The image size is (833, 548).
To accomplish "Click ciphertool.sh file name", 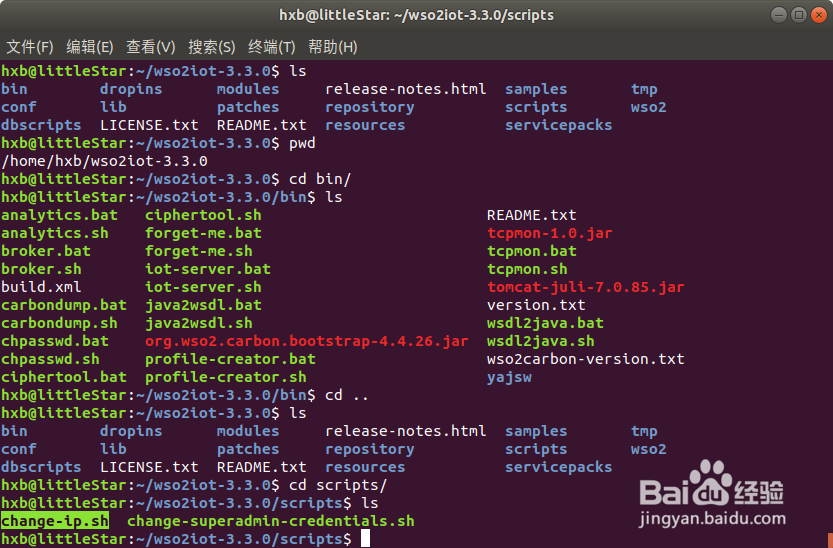I will (x=203, y=215).
